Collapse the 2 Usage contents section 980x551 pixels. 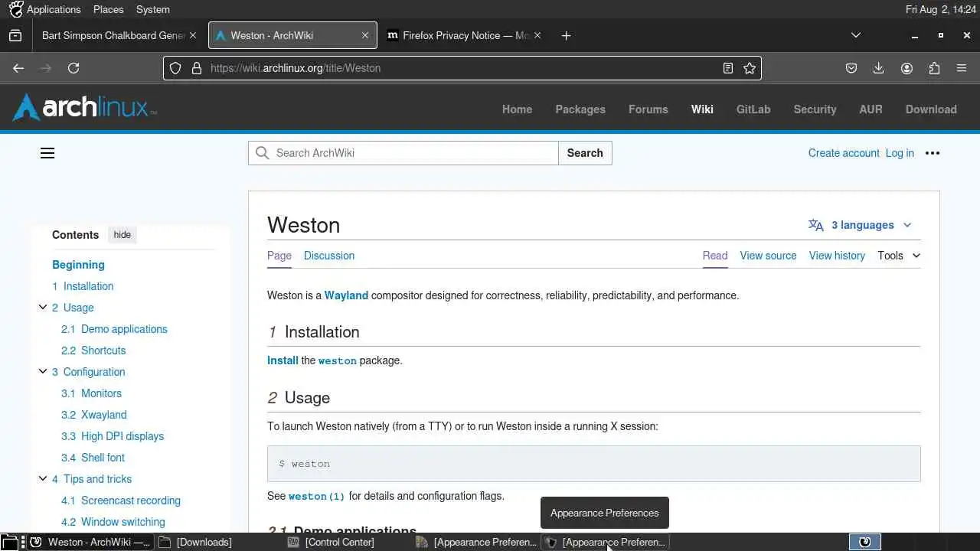click(x=43, y=308)
